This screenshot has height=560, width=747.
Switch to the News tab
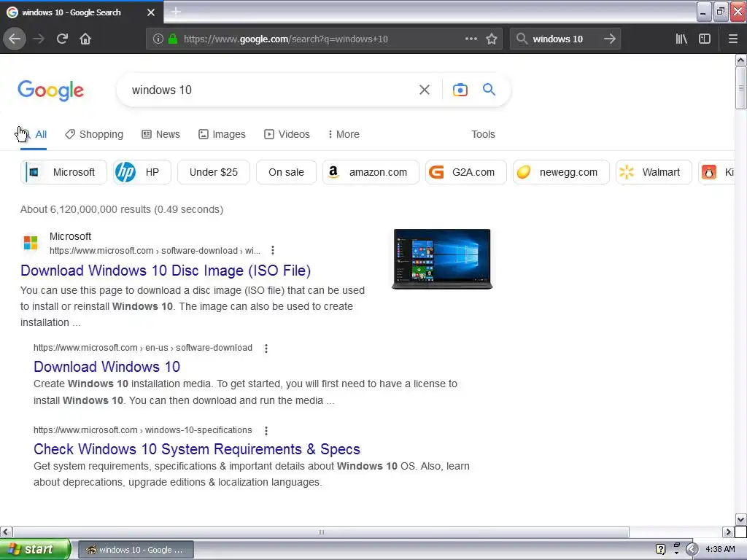coord(161,134)
